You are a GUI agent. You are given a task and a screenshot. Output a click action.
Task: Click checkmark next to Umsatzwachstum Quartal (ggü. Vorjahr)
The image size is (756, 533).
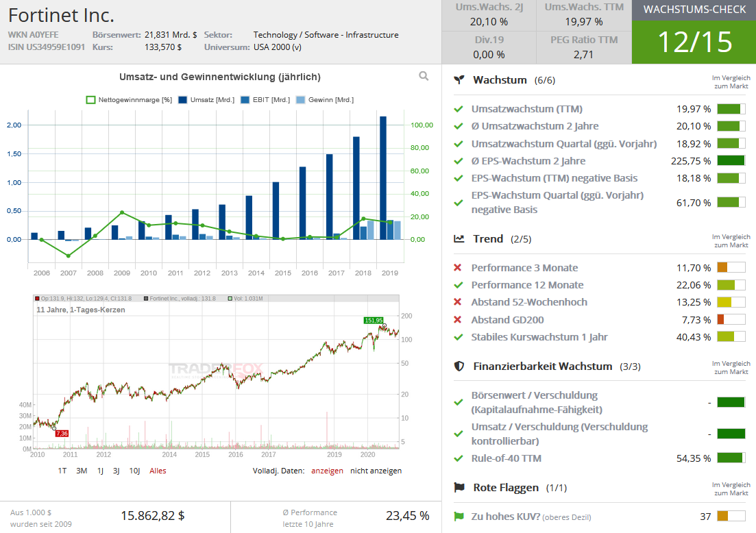[x=458, y=144]
